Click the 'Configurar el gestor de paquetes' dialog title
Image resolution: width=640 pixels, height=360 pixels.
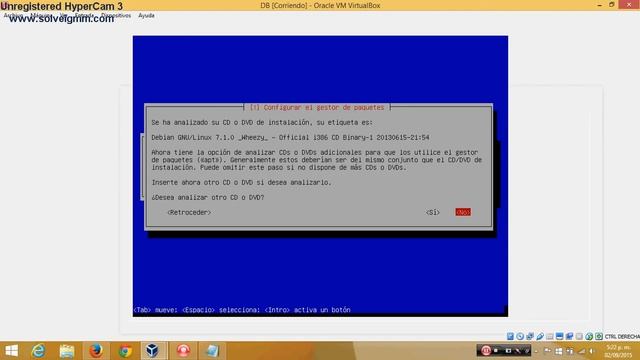click(x=317, y=107)
